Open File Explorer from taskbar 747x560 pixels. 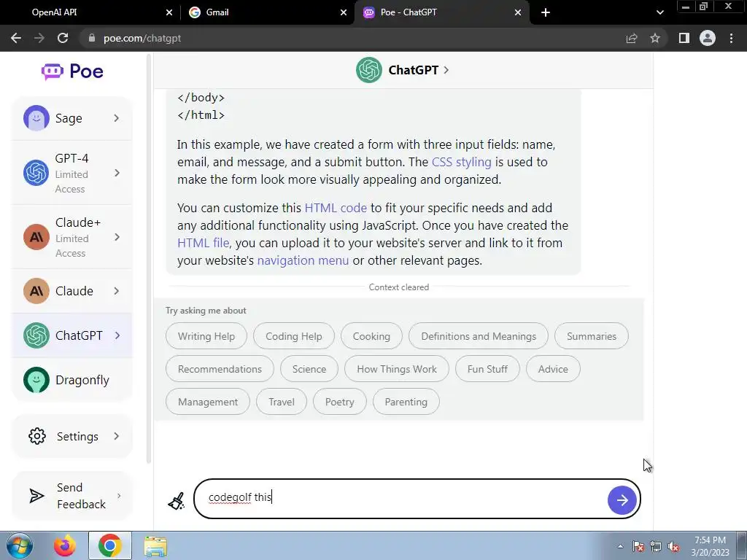pyautogui.click(x=155, y=546)
